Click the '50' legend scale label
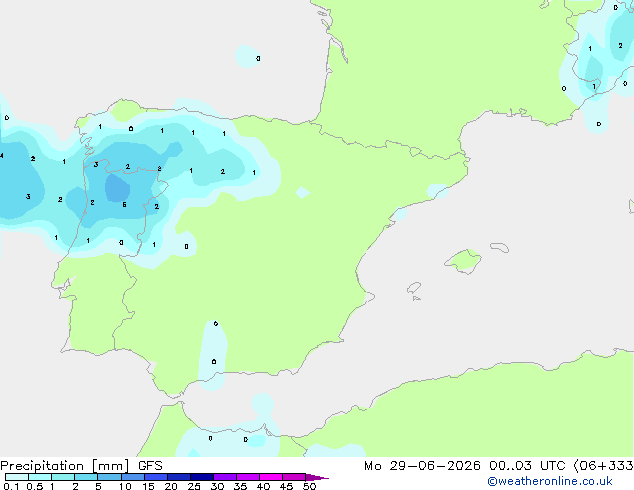 click(x=309, y=486)
